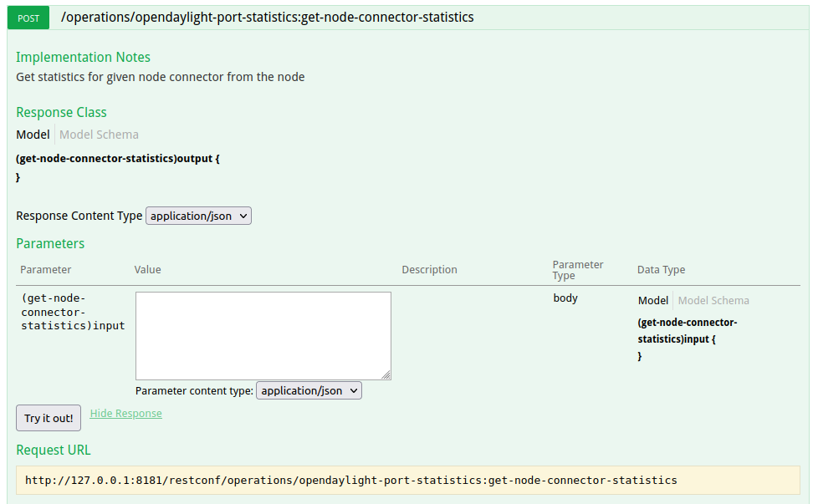Open Response Class Model Schema tab
Screen dimensions: 818x504
pos(99,135)
